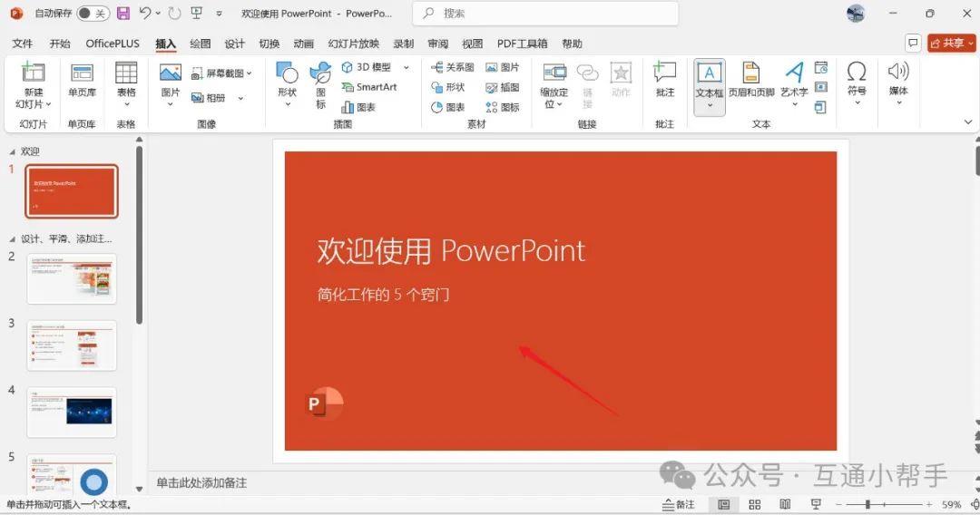
Task: Click the title 欢迎使用 PowerPoint on slide
Action: (451, 251)
